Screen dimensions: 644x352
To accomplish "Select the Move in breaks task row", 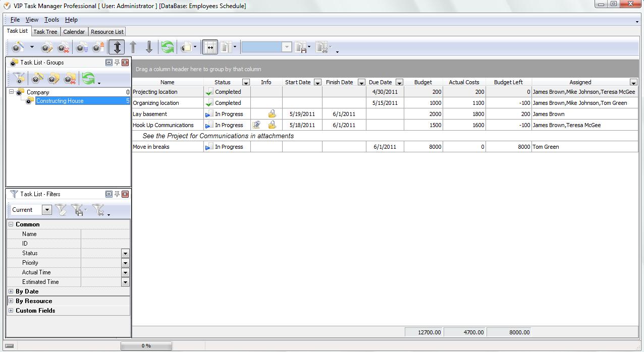I will [x=167, y=147].
